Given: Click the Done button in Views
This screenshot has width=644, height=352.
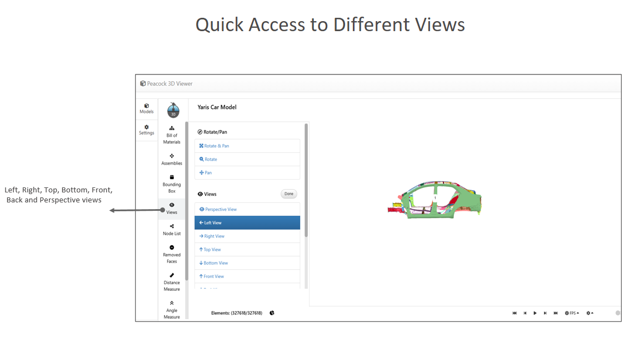Looking at the screenshot, I should [x=289, y=194].
